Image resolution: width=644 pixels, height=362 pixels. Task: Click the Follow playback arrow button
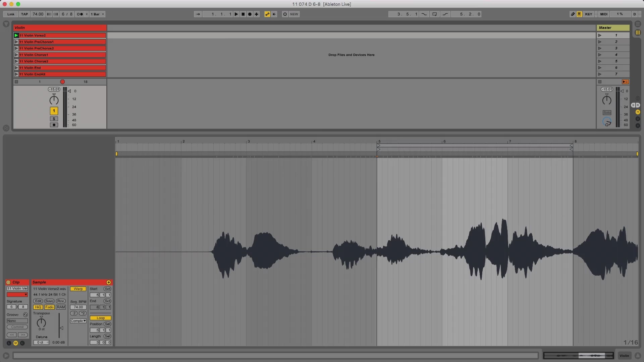(198, 14)
